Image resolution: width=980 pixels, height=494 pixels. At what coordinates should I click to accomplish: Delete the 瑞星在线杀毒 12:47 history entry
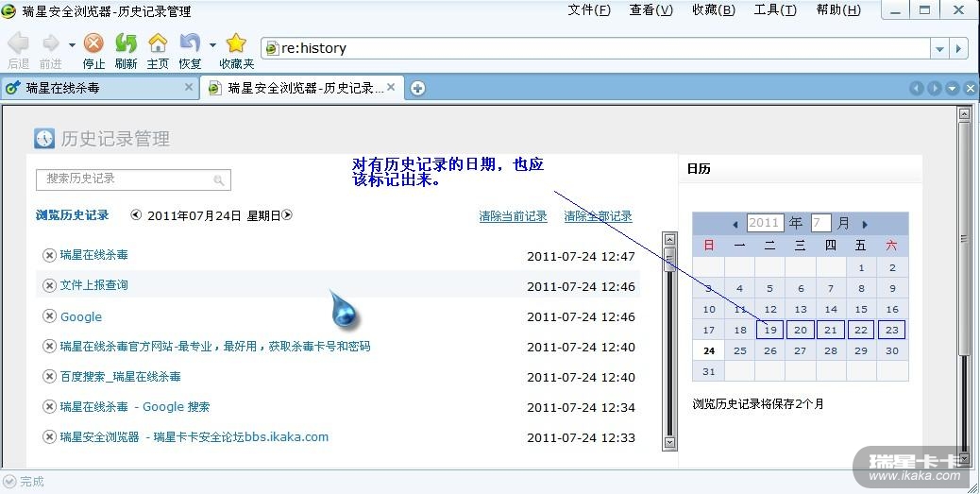[49, 255]
